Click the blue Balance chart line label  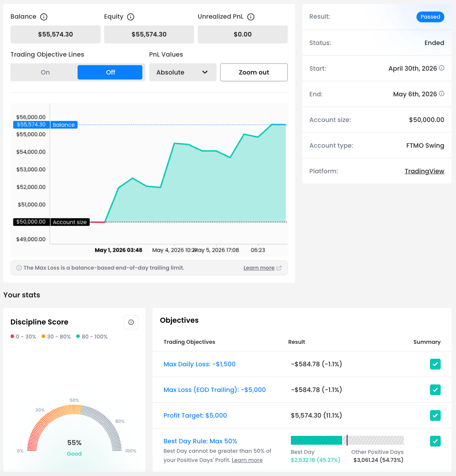[x=64, y=125]
